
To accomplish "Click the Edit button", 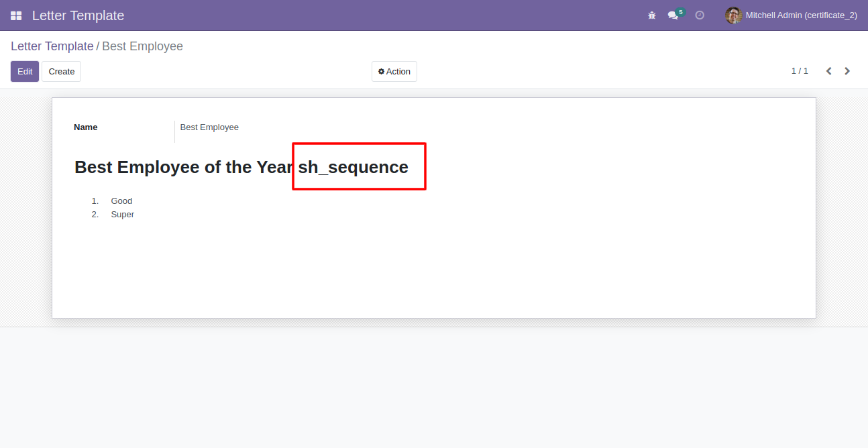I will tap(25, 72).
